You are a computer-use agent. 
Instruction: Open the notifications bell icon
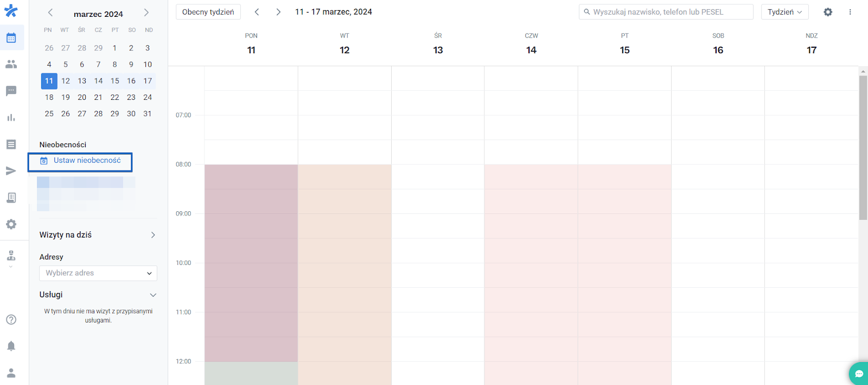[x=11, y=346]
